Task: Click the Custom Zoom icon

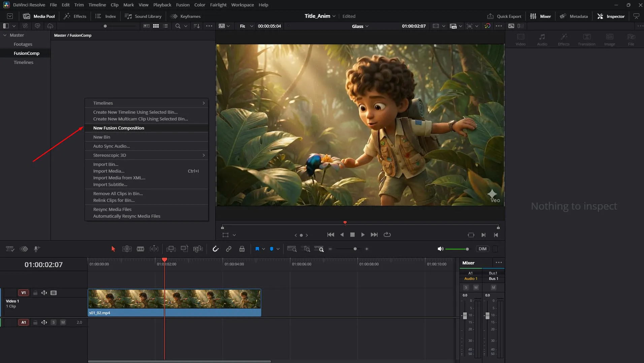Action: click(319, 249)
